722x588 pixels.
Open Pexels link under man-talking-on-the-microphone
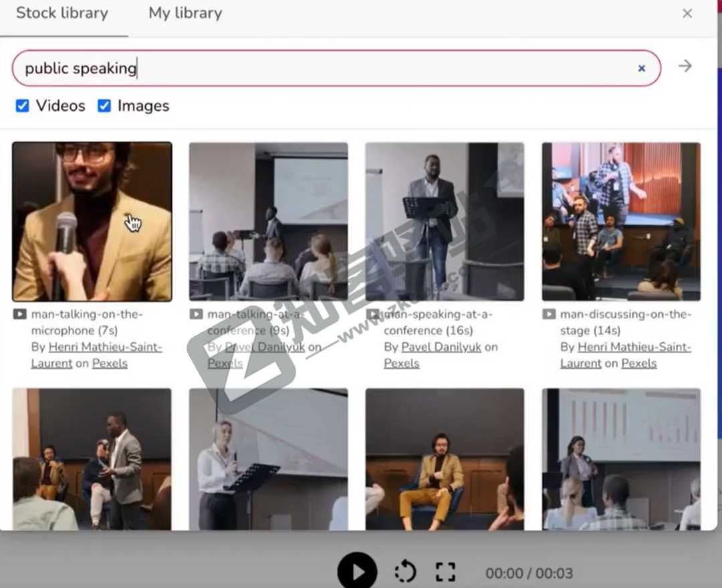(110, 363)
